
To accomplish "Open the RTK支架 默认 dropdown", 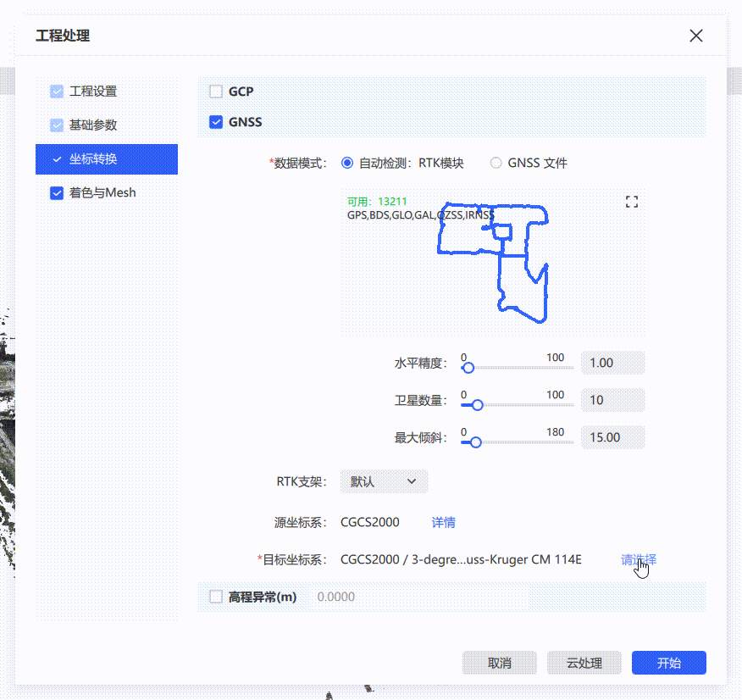I will point(385,481).
